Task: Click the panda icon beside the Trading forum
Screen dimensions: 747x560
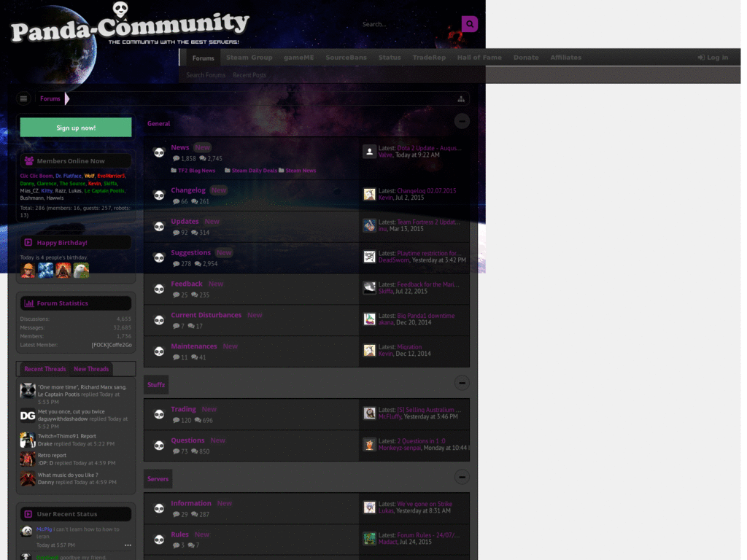Action: coord(159,413)
